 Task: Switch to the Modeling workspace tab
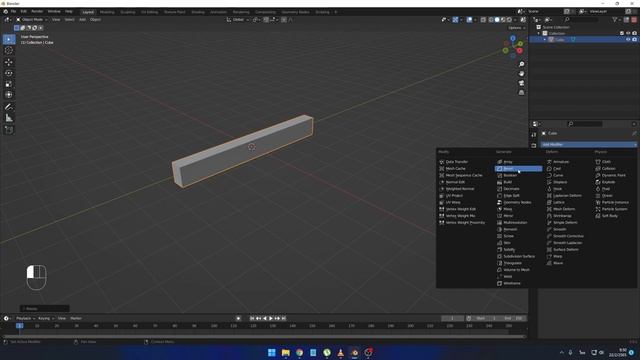coord(107,12)
